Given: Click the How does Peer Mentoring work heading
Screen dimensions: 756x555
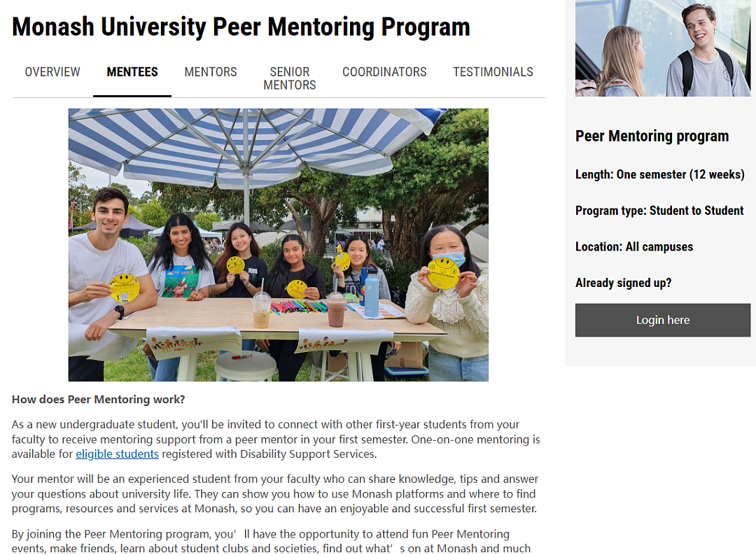Looking at the screenshot, I should point(99,399).
